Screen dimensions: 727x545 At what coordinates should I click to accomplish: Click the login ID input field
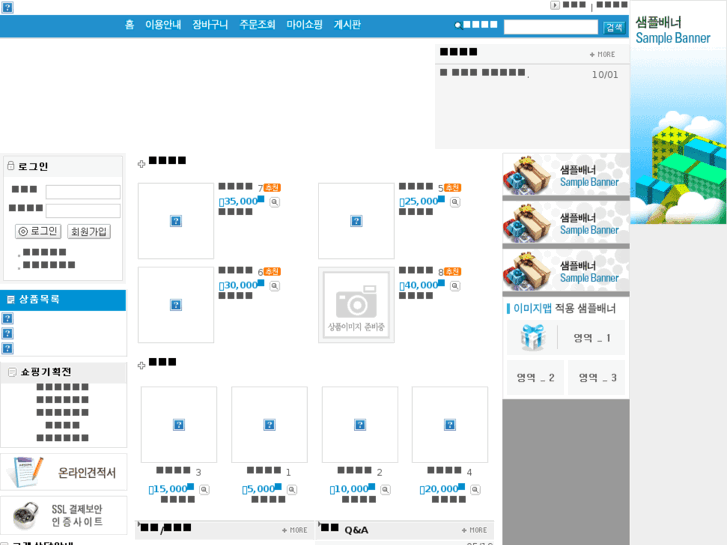(x=83, y=192)
